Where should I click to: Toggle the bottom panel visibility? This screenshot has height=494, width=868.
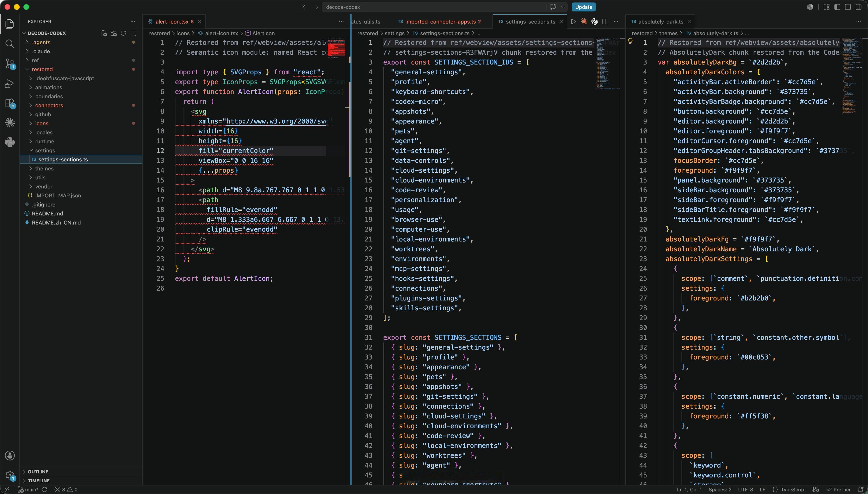848,7
